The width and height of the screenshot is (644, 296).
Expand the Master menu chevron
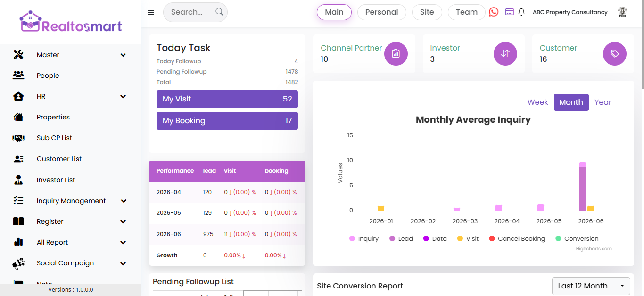pyautogui.click(x=123, y=55)
